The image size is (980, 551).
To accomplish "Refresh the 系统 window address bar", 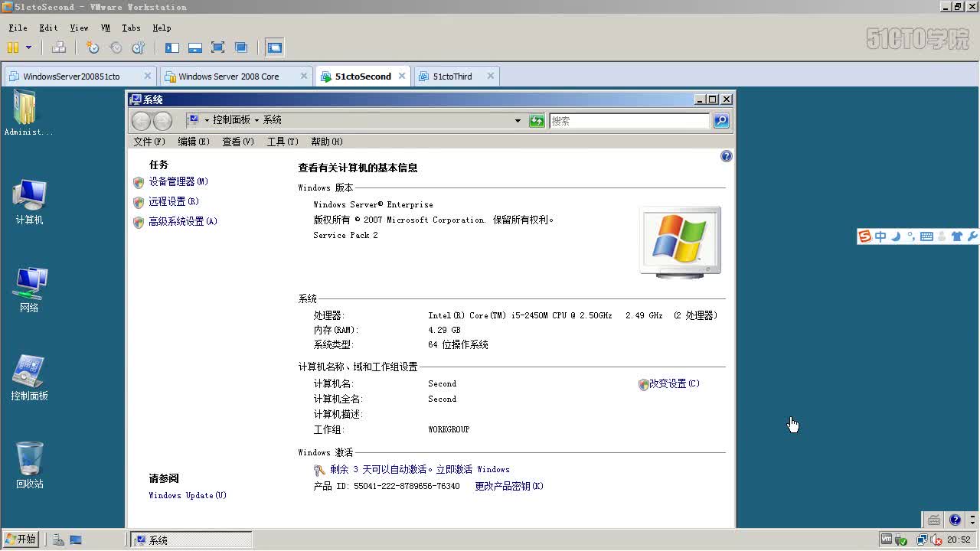I will click(x=537, y=121).
